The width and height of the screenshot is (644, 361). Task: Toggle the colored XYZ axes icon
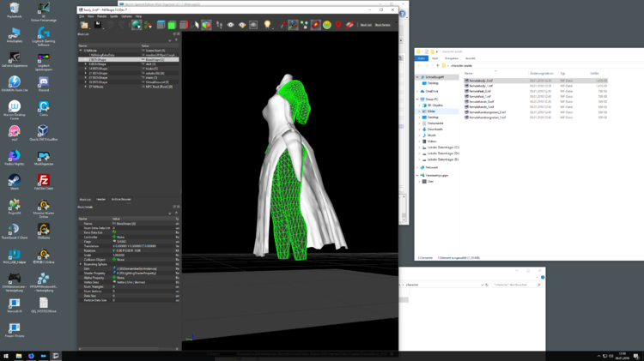pos(293,25)
